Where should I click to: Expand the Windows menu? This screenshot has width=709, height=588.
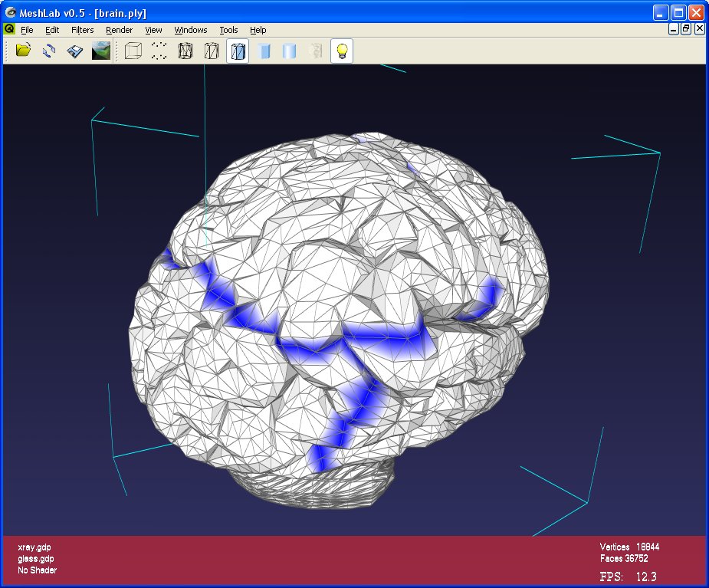click(191, 30)
